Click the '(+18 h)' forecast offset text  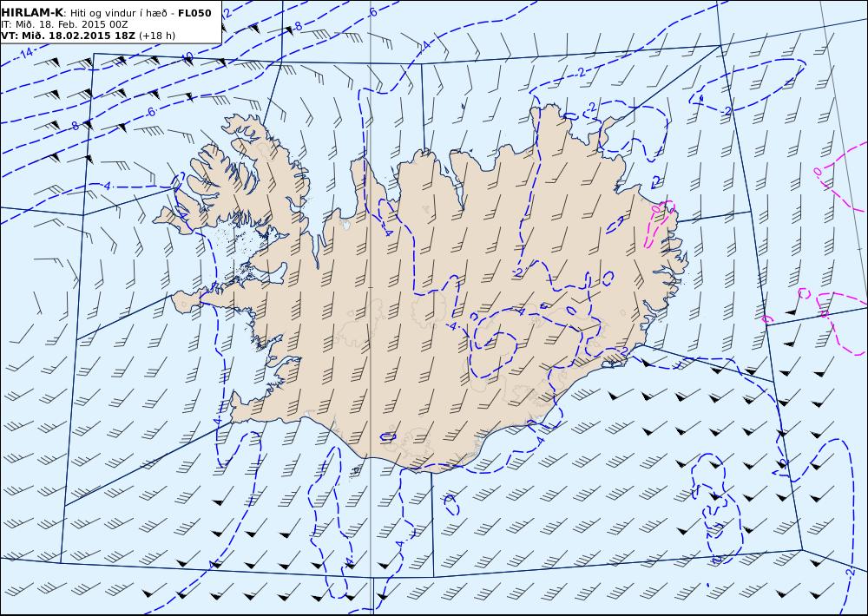156,36
